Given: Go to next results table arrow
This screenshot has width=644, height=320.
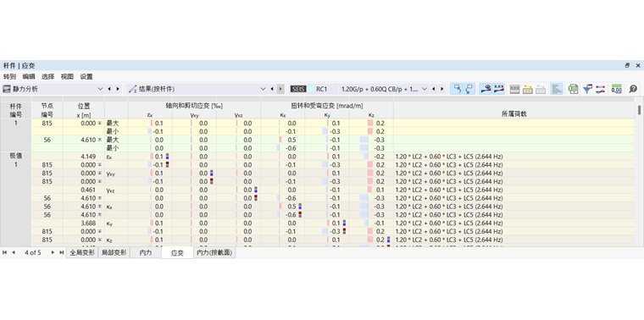Looking at the screenshot, I should 281,89.
